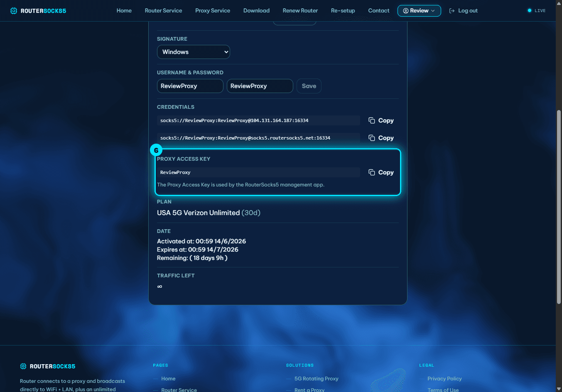Expand the Review account menu chevron
Viewport: 562px width, 392px height.
tap(433, 11)
